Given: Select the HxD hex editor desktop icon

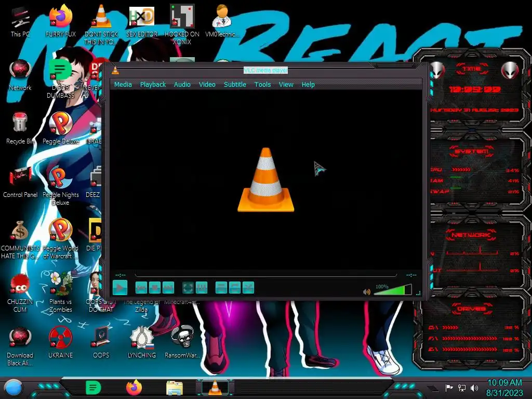Looking at the screenshot, I should tap(142, 21).
